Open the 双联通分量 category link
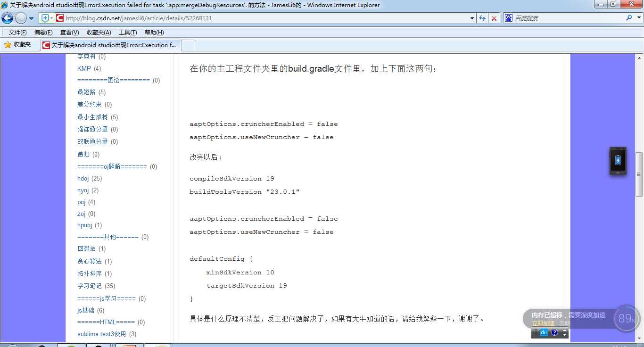Screen dimensions: 644x347 (92, 141)
